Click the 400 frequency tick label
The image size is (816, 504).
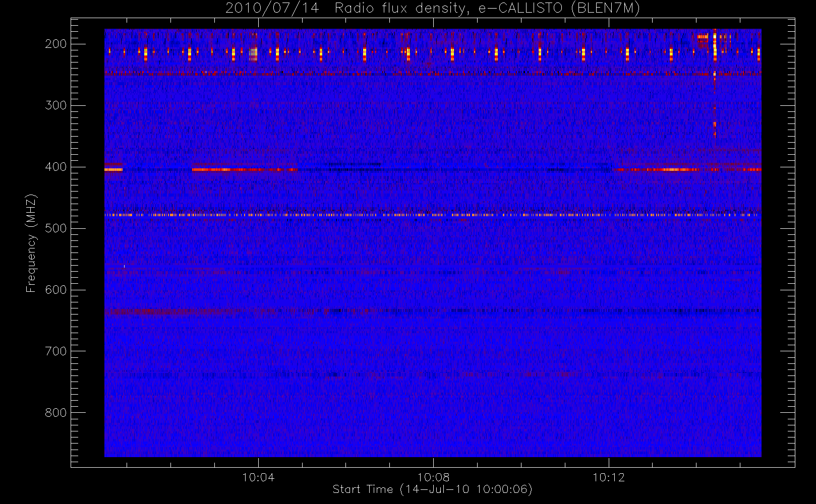coord(56,167)
